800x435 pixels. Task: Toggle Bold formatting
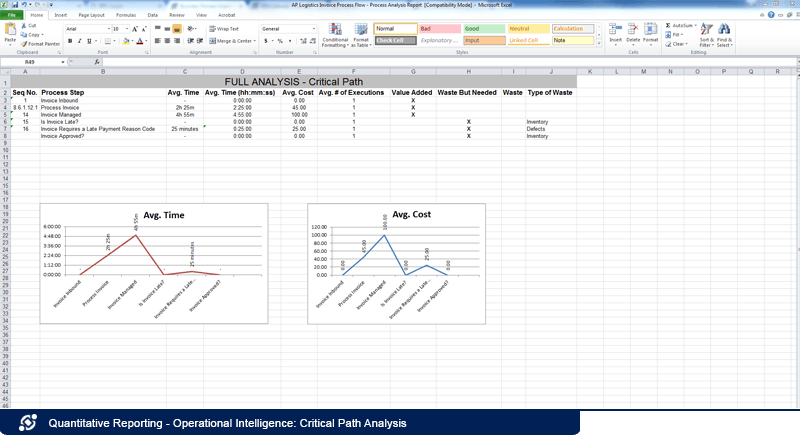(x=69, y=41)
